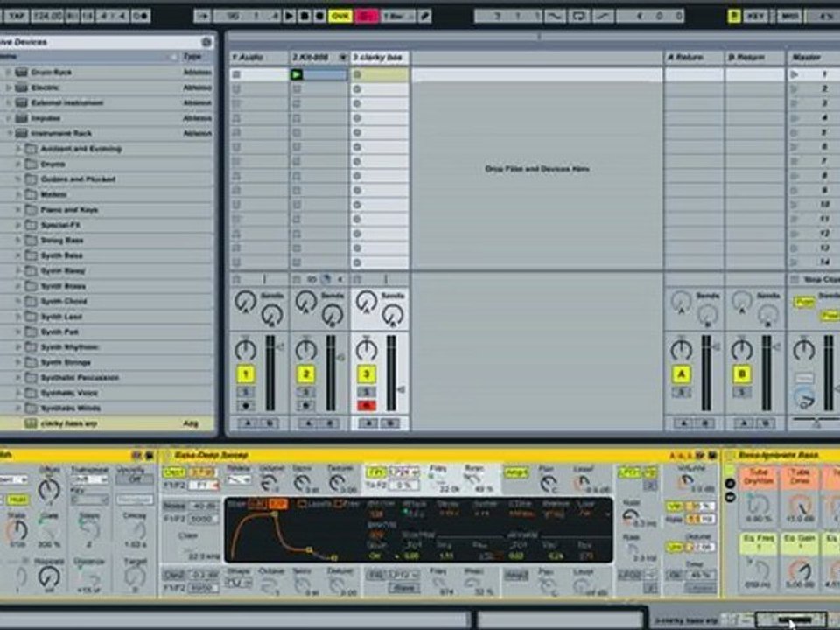
Task: Collapse the Instrument Rack tree item
Action: pyautogui.click(x=8, y=133)
